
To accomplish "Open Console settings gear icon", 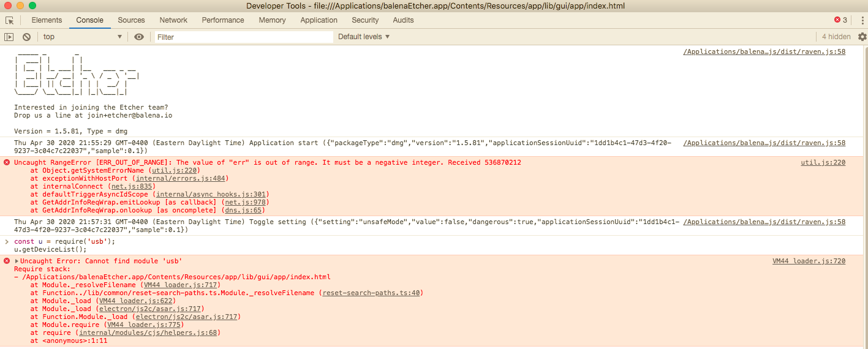I will [862, 37].
